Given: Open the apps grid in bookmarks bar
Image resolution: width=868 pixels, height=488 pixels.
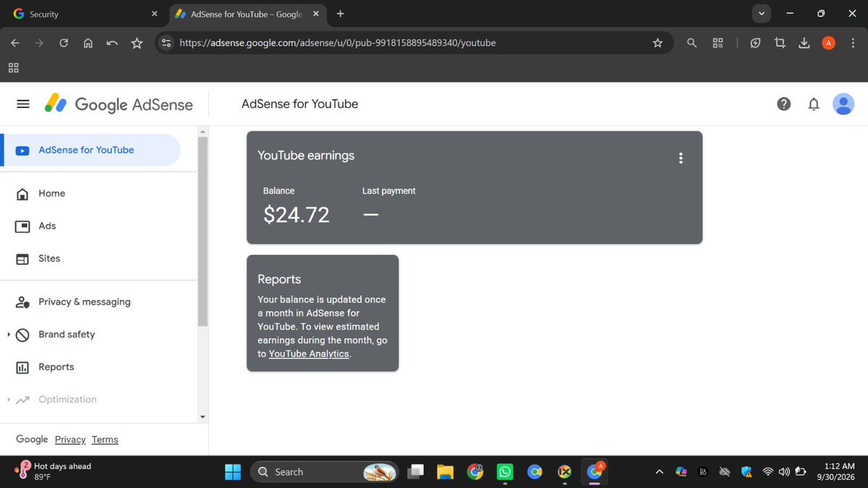Looking at the screenshot, I should 13,68.
